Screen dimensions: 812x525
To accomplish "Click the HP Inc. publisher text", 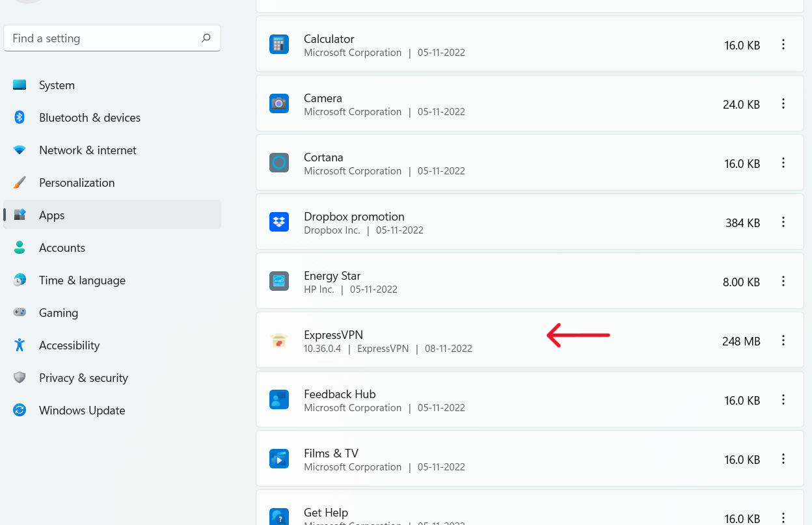I will [x=319, y=289].
